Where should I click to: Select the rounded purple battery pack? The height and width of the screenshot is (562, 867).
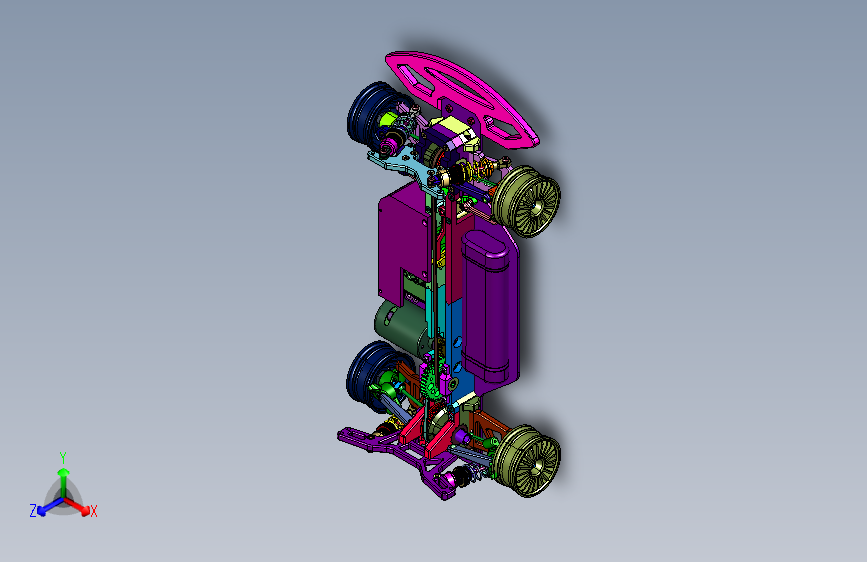pyautogui.click(x=487, y=307)
